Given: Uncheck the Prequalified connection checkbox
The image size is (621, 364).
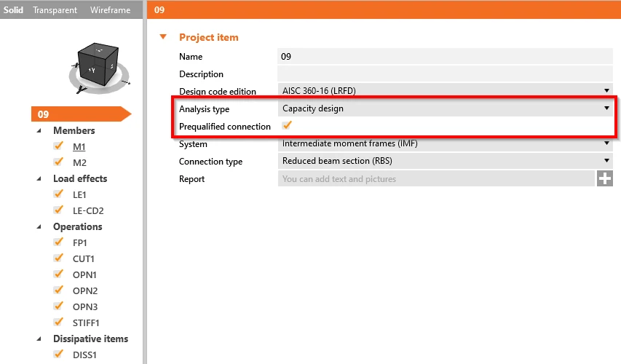Looking at the screenshot, I should 287,125.
